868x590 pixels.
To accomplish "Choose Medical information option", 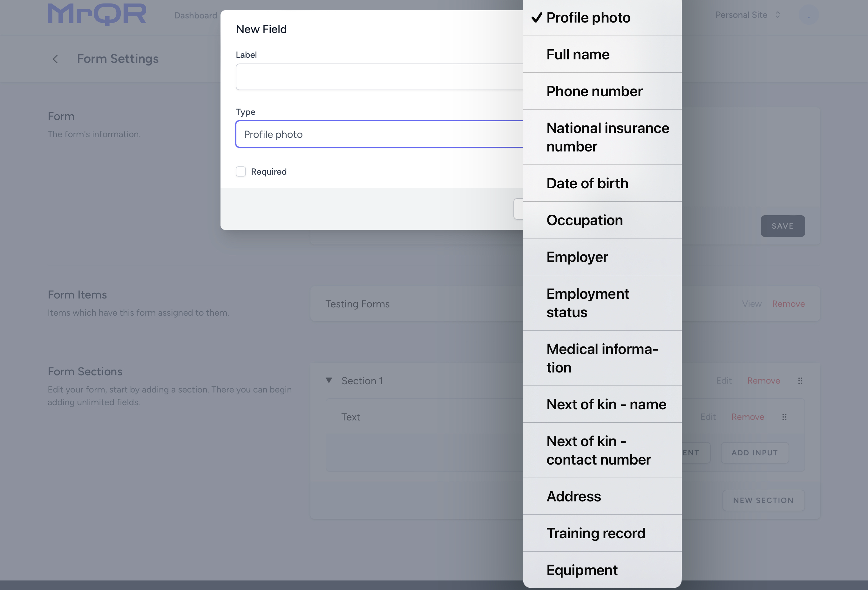I will click(602, 358).
